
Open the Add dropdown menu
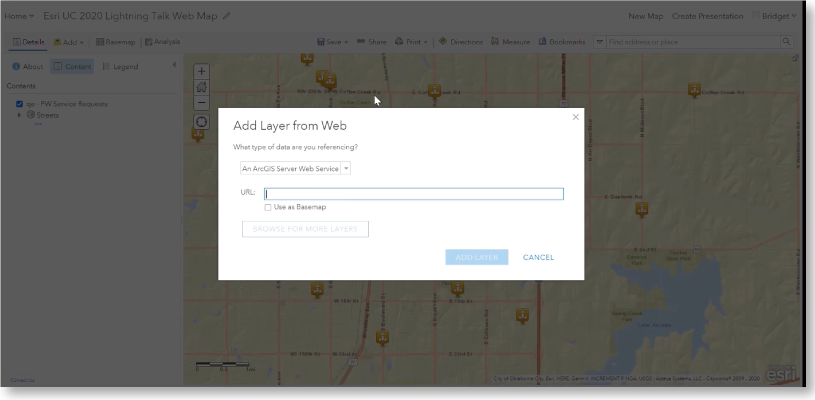69,42
